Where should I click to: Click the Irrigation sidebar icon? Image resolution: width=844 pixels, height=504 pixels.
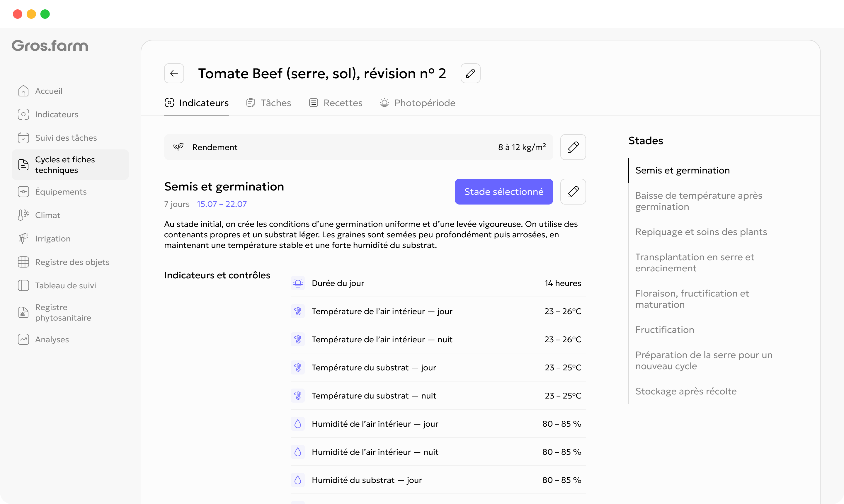pos(23,239)
